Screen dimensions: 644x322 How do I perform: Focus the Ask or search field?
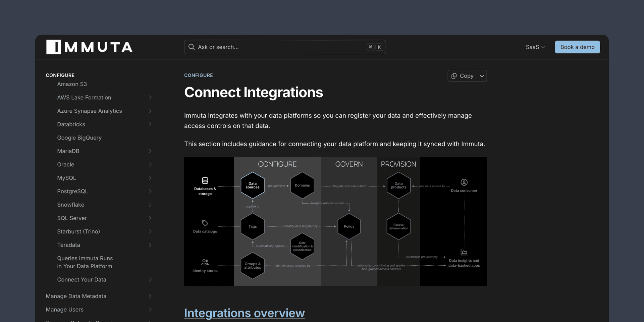[285, 47]
